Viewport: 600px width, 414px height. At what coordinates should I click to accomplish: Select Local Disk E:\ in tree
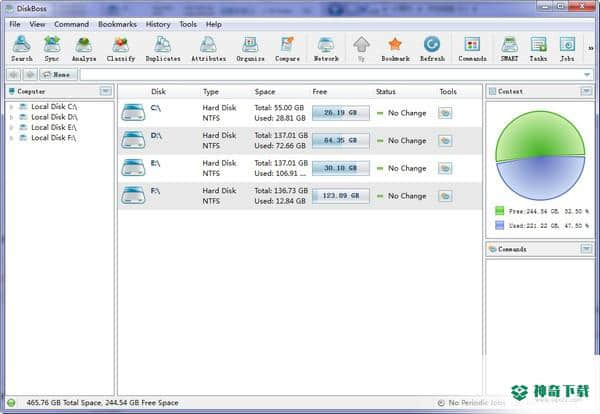[54, 127]
